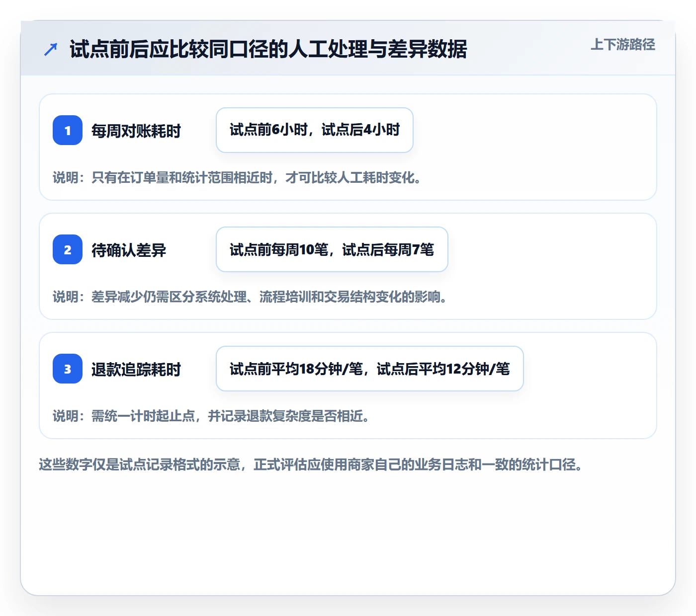Click the footer disclaimer starting 这些数字仅是试点记录格式的示意
The width and height of the screenshot is (696, 616).
(x=311, y=465)
